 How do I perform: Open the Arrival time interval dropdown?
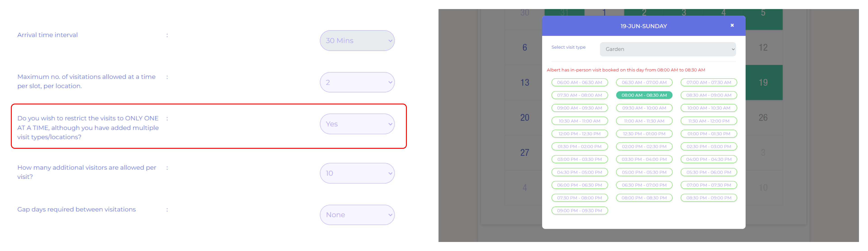point(357,41)
